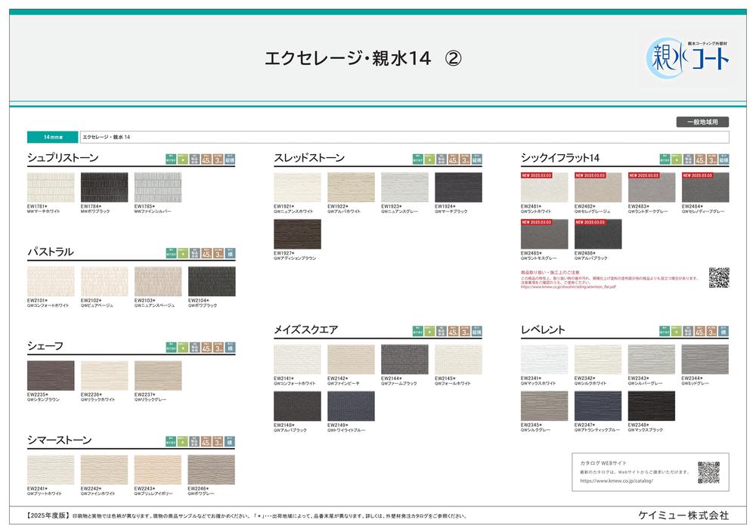Click the エクセレージ・親水14 field beside the 14mm tag
This screenshot has height=532, width=756.
(404, 138)
